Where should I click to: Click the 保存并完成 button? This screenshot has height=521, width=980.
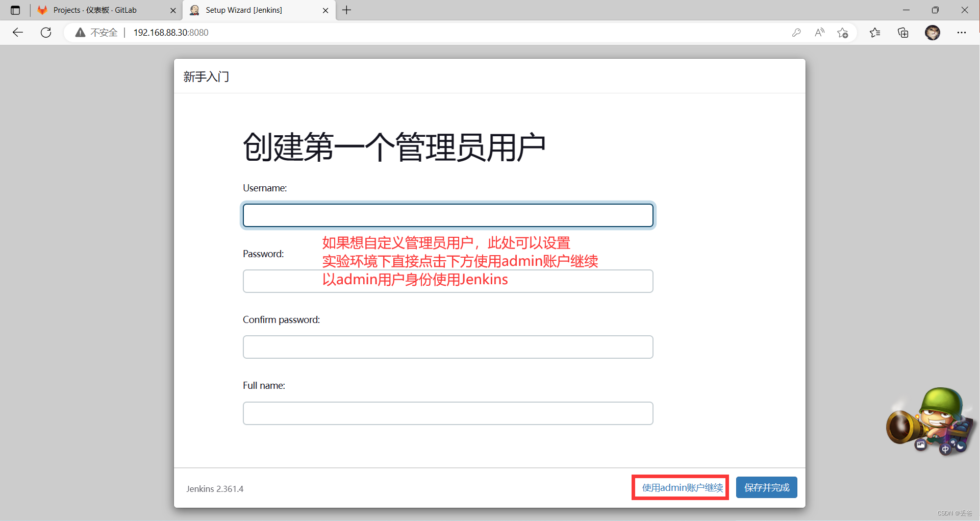click(x=766, y=488)
